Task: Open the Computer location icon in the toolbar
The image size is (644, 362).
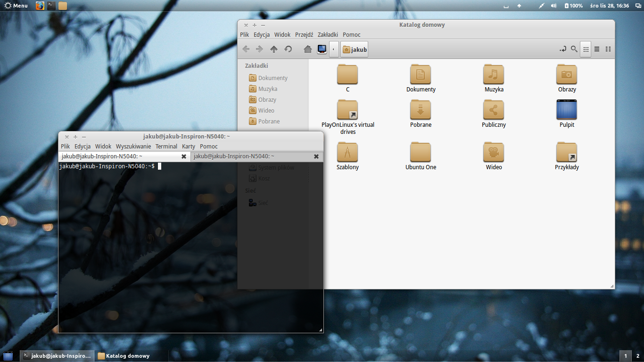Action: (x=322, y=49)
